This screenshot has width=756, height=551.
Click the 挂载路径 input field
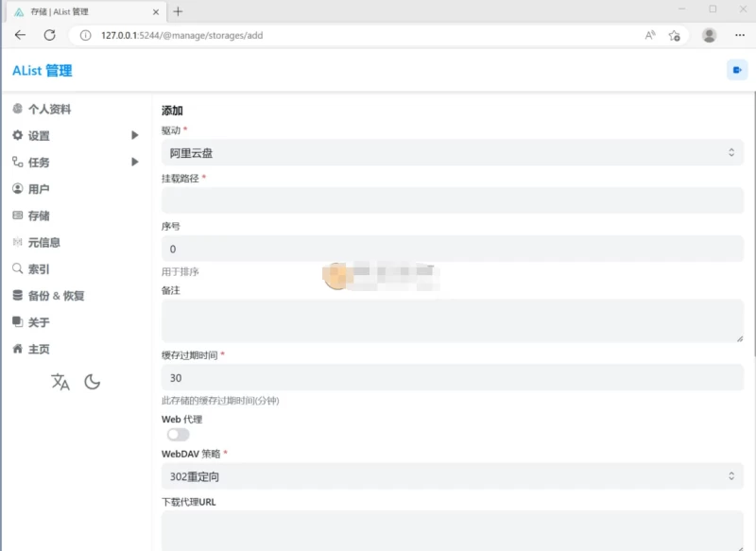(x=452, y=202)
